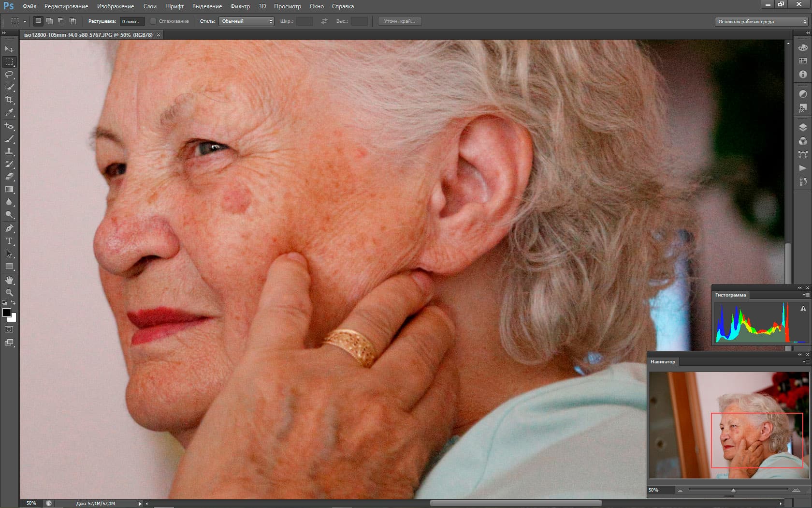Select the Quick Selection tool
812x508 pixels.
click(x=9, y=87)
